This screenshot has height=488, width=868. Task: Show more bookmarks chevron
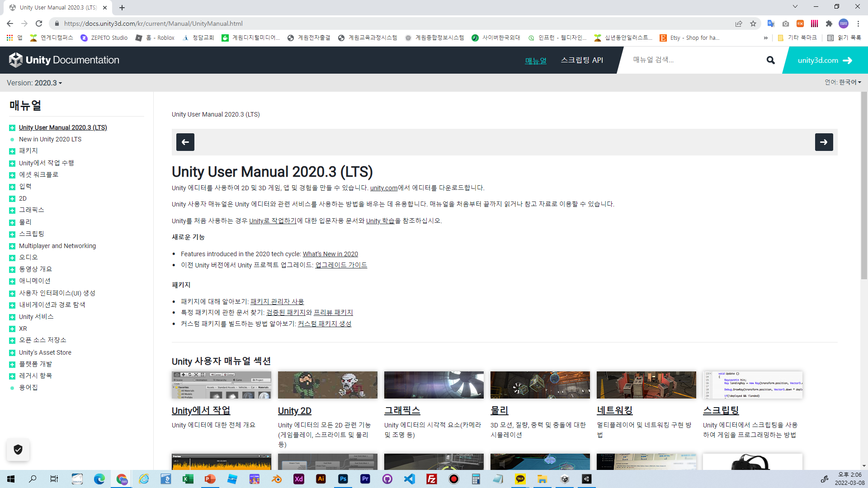click(x=765, y=38)
